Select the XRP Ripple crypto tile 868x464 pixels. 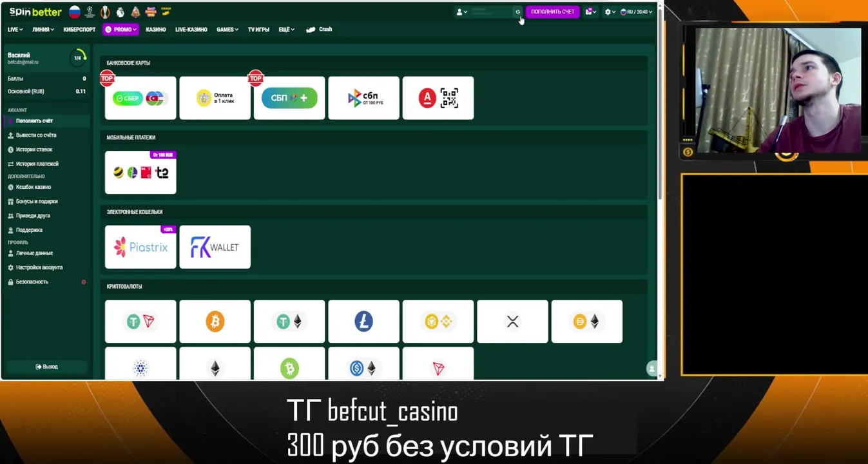(512, 322)
